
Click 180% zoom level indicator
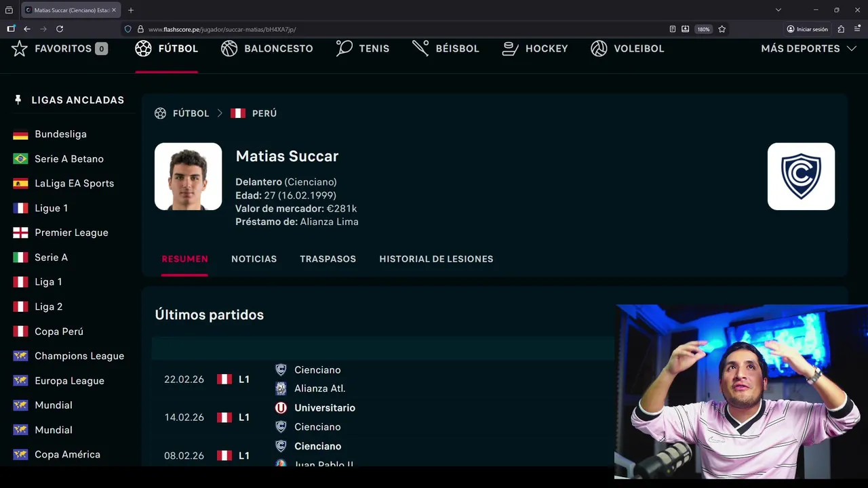[703, 29]
